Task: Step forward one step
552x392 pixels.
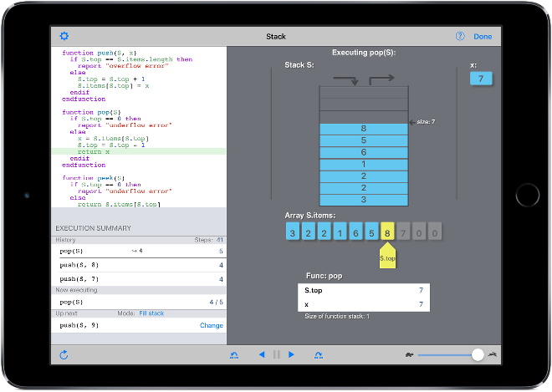Action: (x=291, y=355)
